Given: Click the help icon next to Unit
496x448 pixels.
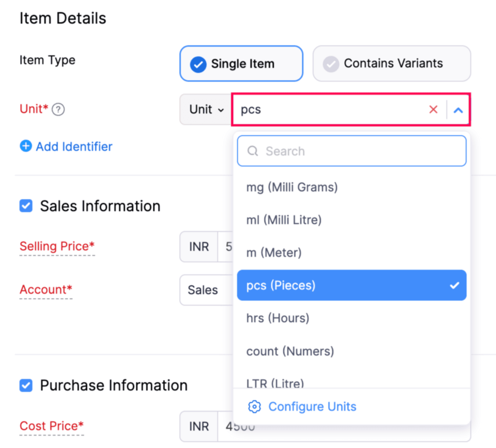Looking at the screenshot, I should coord(58,109).
